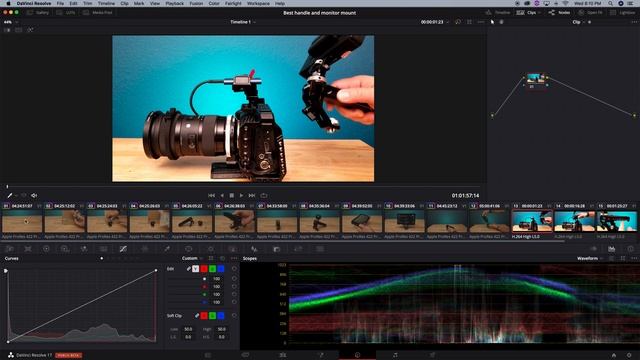Open the Sizing palette
The width and height of the screenshot is (640, 360).
click(298, 249)
